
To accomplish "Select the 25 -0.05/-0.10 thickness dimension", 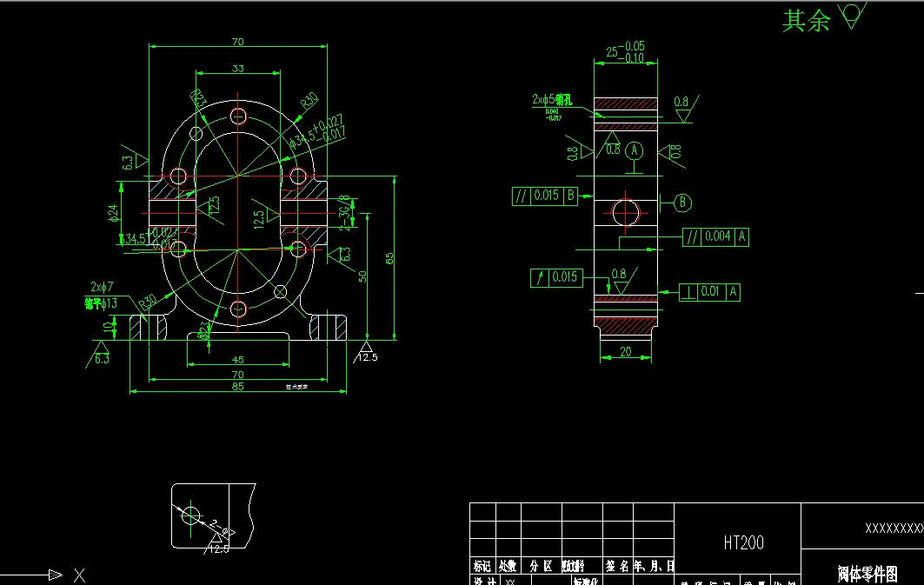I will [625, 52].
